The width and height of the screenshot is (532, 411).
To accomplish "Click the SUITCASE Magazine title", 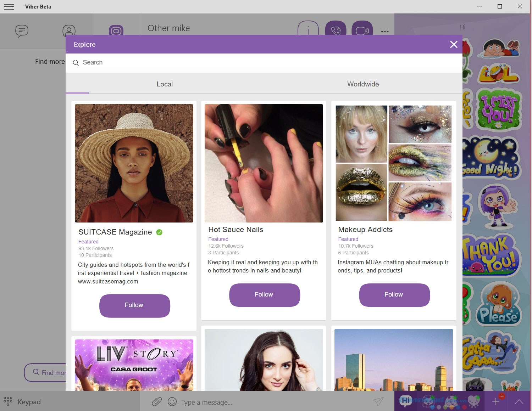I will (x=115, y=232).
